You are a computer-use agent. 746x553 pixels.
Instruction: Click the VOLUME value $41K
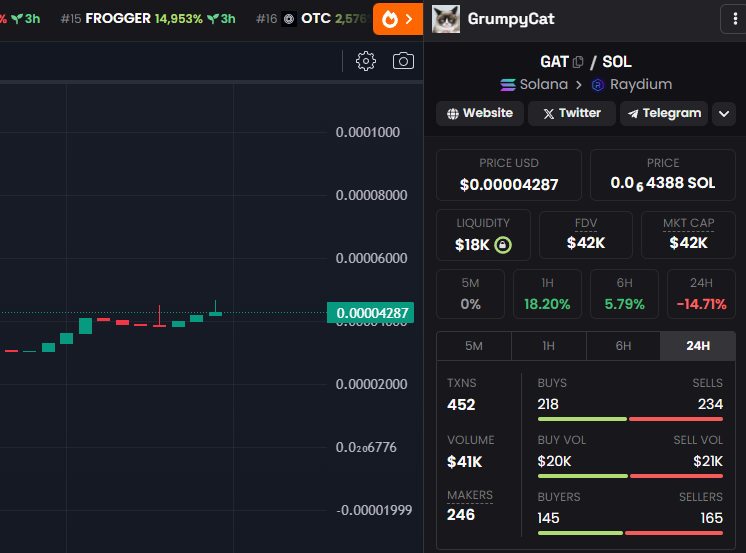click(x=464, y=462)
